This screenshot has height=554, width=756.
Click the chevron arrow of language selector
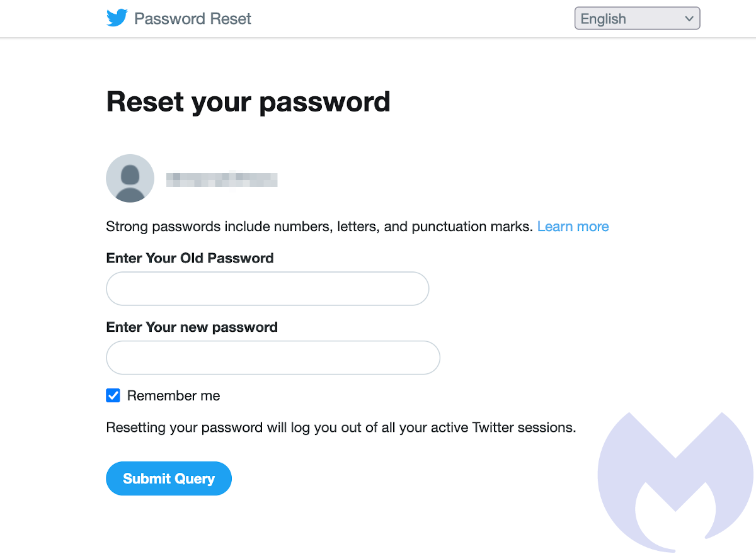coord(689,19)
